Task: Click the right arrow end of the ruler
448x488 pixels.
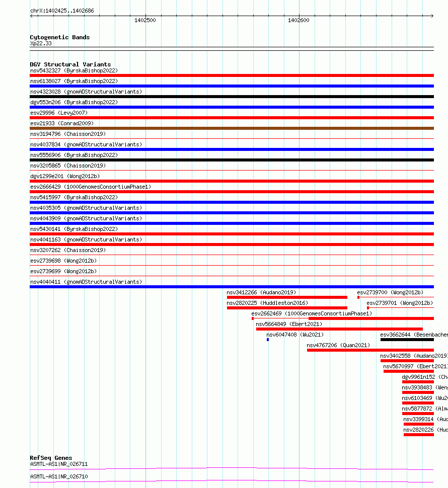Action: tap(432, 16)
